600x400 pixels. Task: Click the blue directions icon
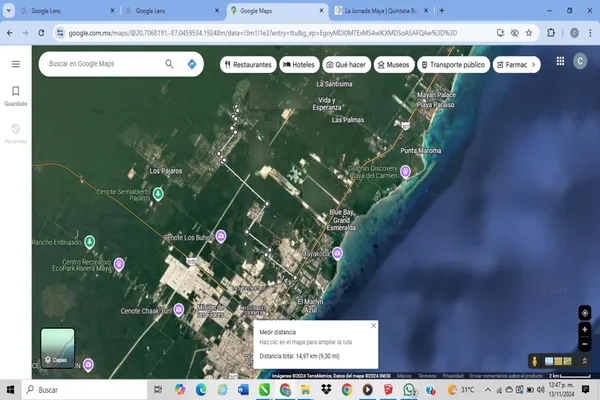[192, 64]
